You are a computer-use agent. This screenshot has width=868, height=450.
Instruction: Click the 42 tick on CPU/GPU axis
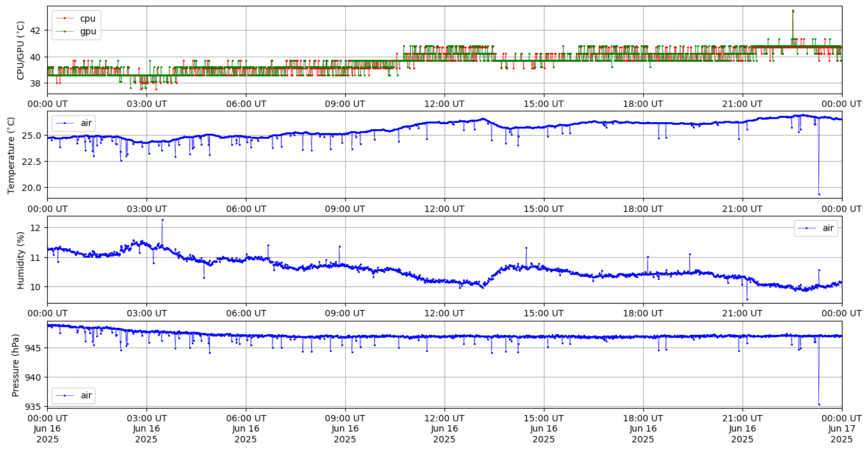35,31
